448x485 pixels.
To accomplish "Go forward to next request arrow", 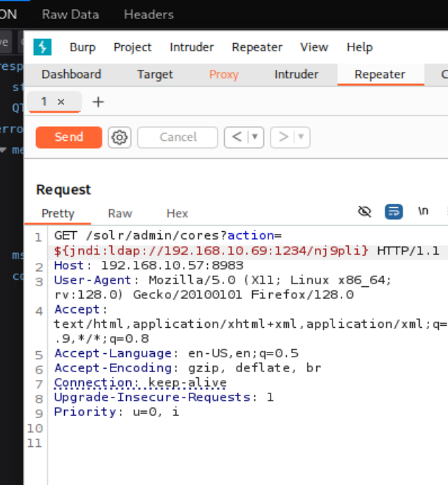I will [283, 137].
